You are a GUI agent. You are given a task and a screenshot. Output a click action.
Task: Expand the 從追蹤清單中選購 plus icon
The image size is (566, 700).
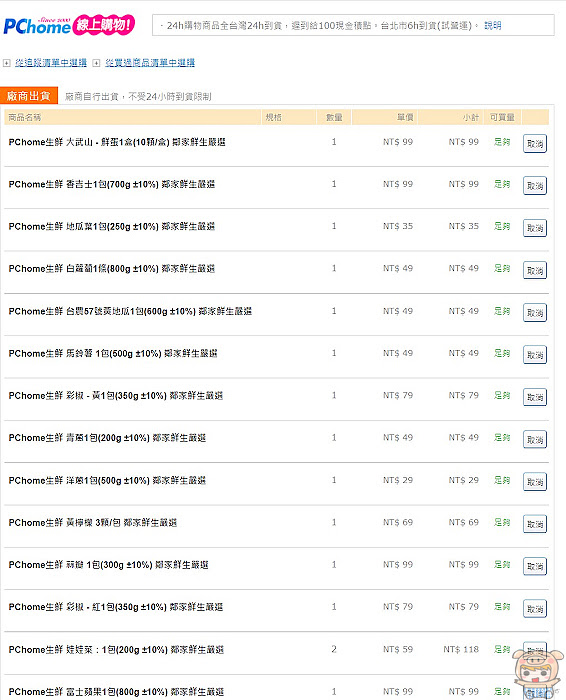(x=6, y=63)
